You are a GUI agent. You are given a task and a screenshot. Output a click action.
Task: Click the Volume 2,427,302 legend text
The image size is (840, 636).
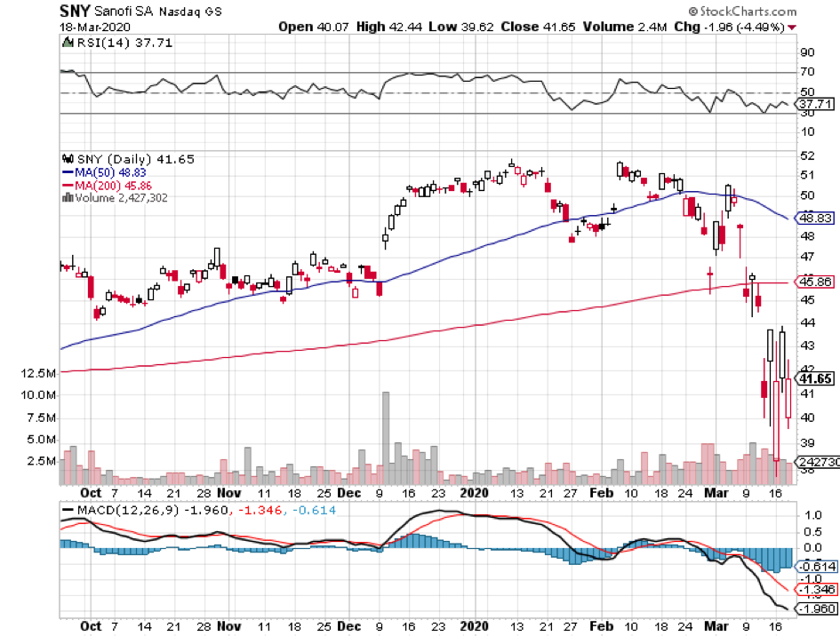point(121,197)
